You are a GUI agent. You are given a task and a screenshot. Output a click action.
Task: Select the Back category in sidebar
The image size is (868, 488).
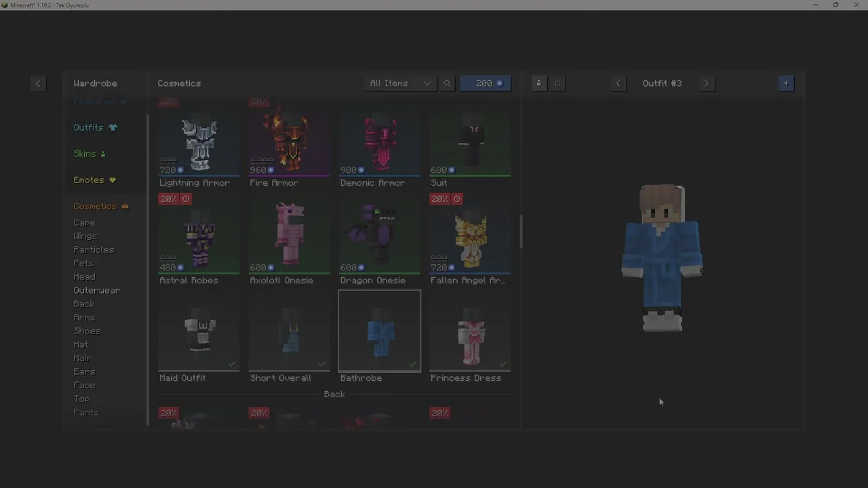pyautogui.click(x=84, y=304)
